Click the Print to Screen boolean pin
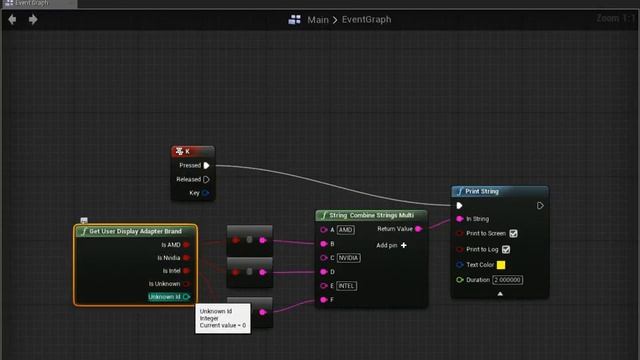This screenshot has width=640, height=360. point(460,233)
